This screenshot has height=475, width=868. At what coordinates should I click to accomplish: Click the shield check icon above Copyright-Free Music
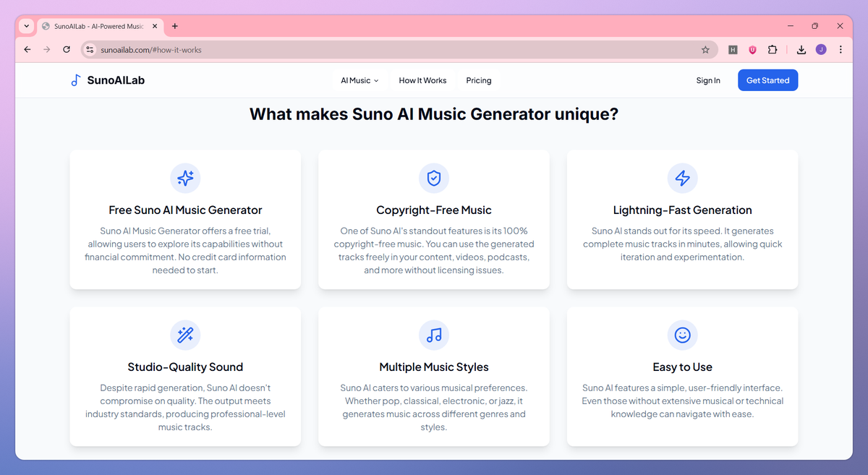434,178
